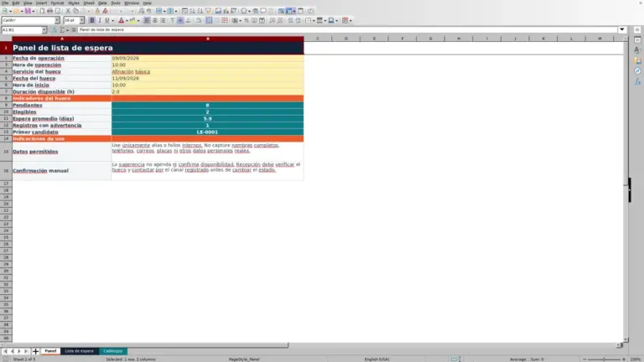Open the Sheet menu
This screenshot has height=362, width=644.
click(89, 3)
